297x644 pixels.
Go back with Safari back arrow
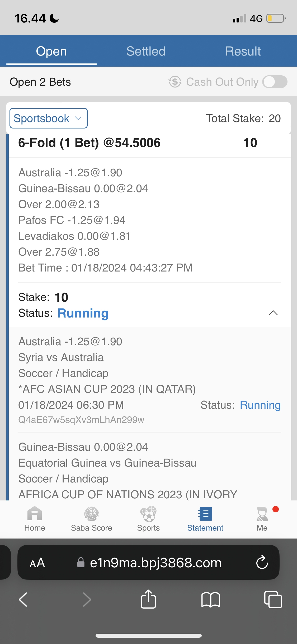(x=23, y=599)
